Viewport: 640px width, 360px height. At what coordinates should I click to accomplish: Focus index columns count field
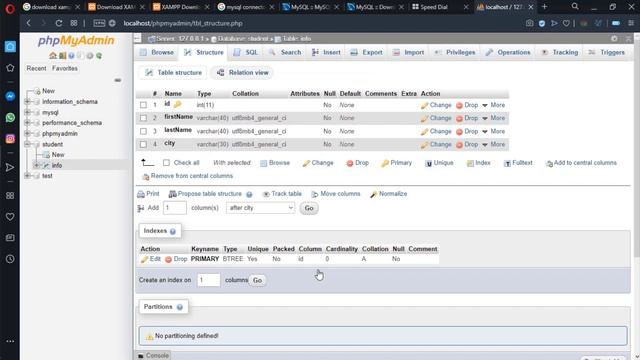tap(209, 280)
